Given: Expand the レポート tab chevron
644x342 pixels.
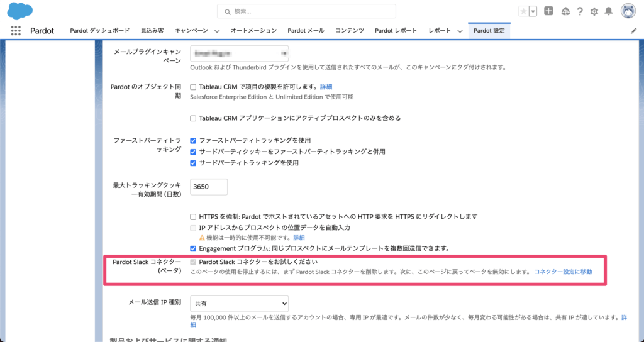Looking at the screenshot, I should (460, 31).
